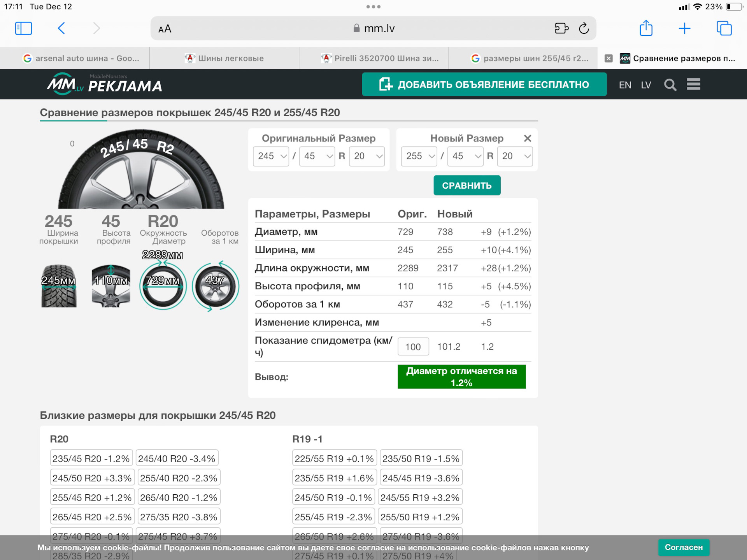Go back with the back arrow
Image resolution: width=747 pixels, height=560 pixels.
pyautogui.click(x=61, y=28)
